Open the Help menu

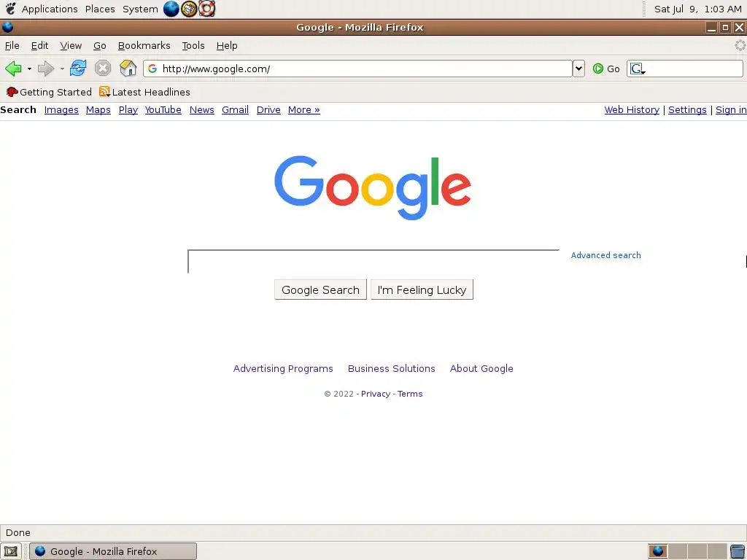[227, 46]
